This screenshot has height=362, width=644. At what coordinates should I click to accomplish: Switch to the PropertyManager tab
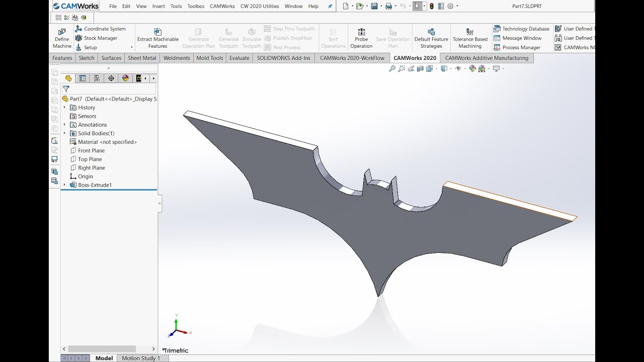click(83, 78)
